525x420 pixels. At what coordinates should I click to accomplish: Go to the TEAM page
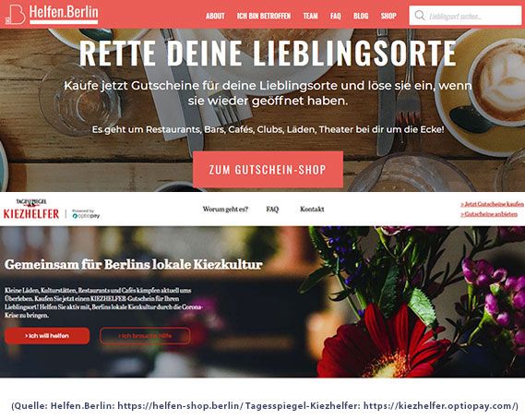click(310, 16)
